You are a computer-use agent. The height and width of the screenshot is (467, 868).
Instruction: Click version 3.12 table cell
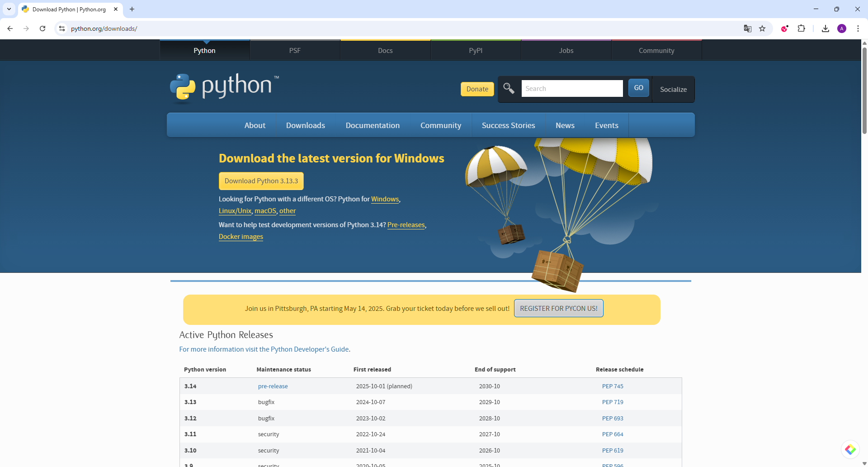tap(190, 418)
